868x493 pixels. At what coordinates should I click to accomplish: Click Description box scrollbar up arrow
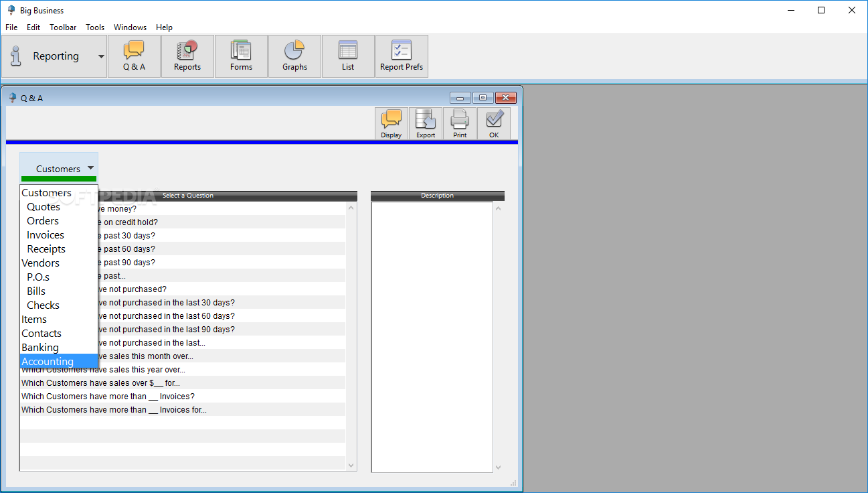pyautogui.click(x=497, y=209)
